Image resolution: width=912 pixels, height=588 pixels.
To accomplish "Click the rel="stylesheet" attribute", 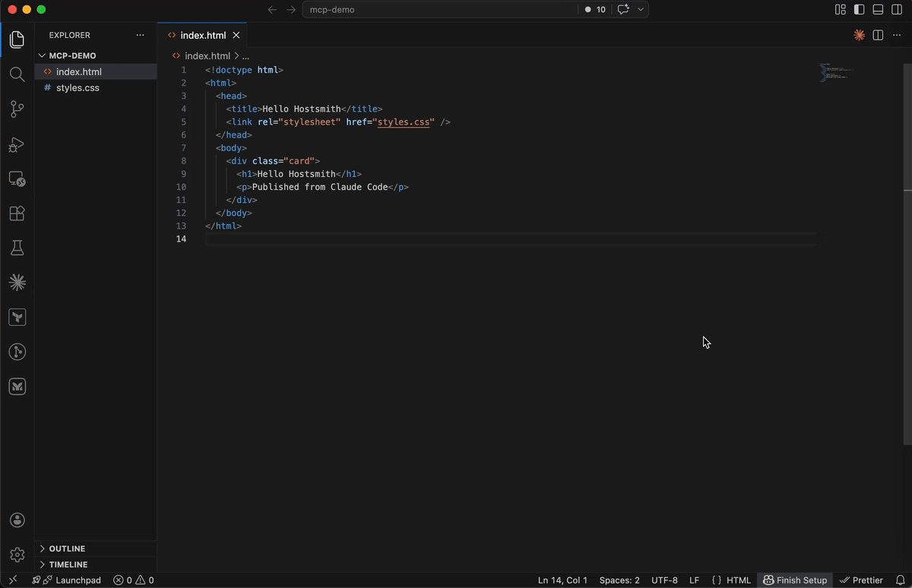I will coord(299,122).
